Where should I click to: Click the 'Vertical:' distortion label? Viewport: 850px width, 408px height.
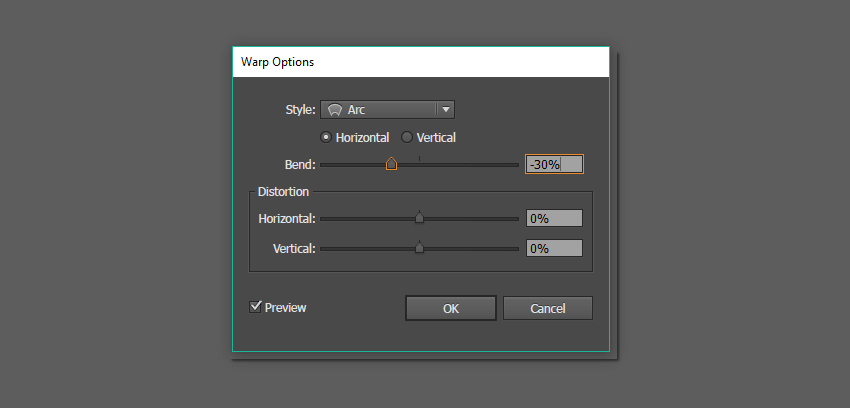tap(294, 248)
